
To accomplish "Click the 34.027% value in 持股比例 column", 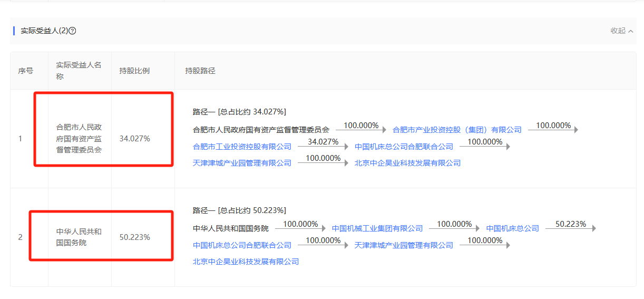I will click(135, 139).
